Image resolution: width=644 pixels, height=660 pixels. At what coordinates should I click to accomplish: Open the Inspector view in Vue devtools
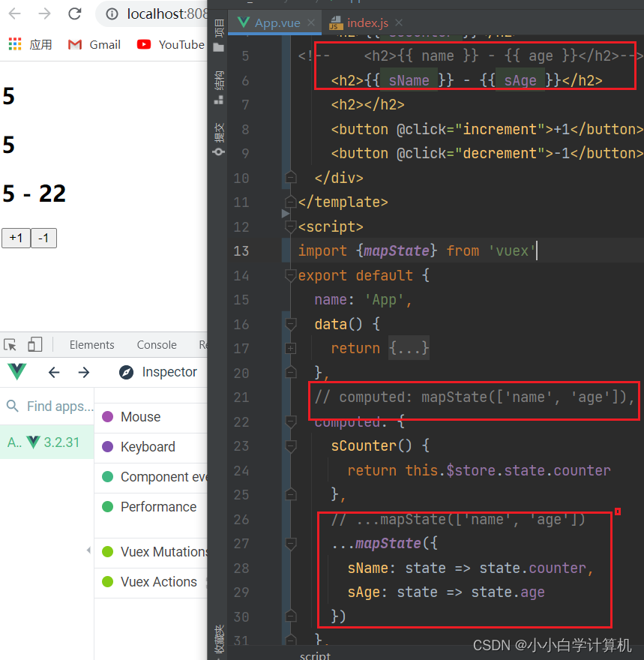pos(157,372)
